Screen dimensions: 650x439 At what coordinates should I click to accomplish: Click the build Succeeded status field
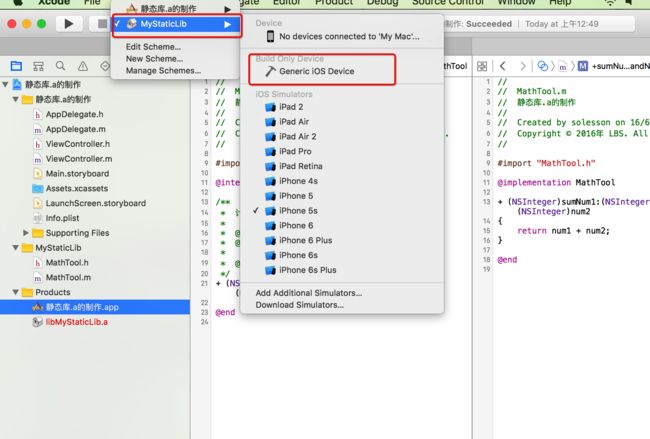click(539, 24)
